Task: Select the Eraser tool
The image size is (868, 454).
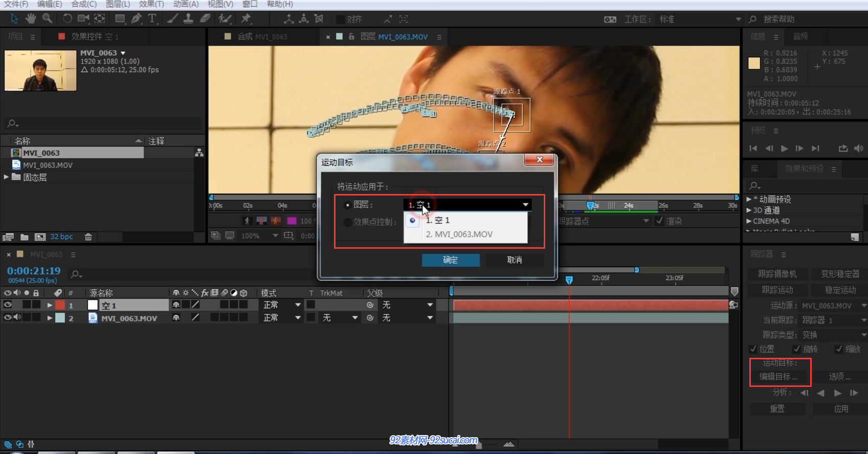Action: point(205,19)
